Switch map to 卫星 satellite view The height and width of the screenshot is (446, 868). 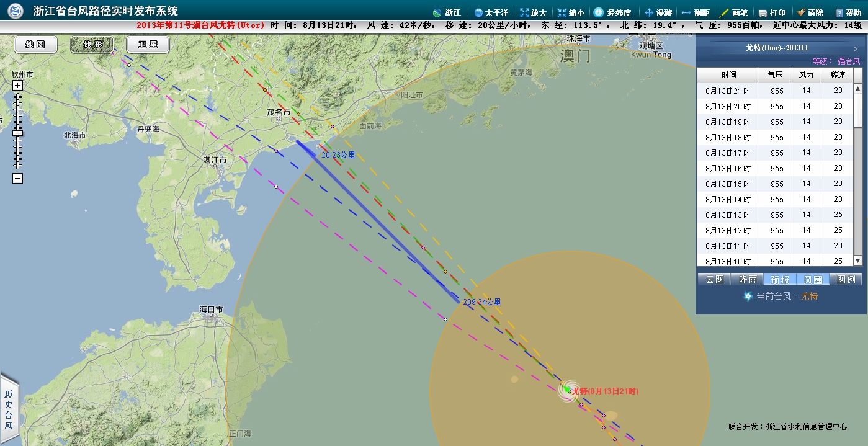click(148, 45)
